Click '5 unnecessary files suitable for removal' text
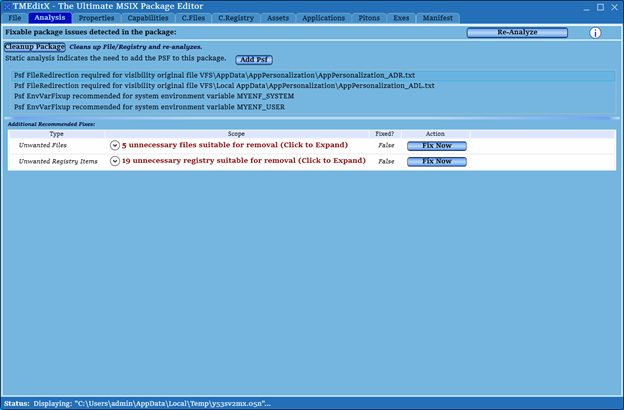 235,145
